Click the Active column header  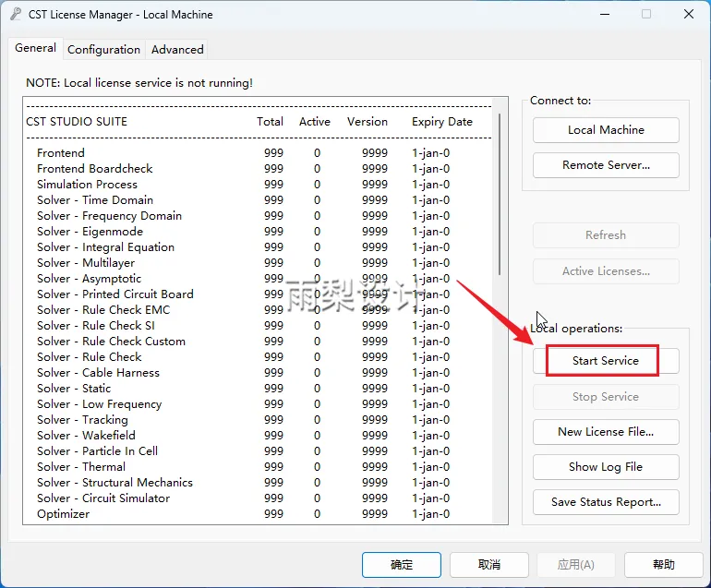(x=315, y=122)
